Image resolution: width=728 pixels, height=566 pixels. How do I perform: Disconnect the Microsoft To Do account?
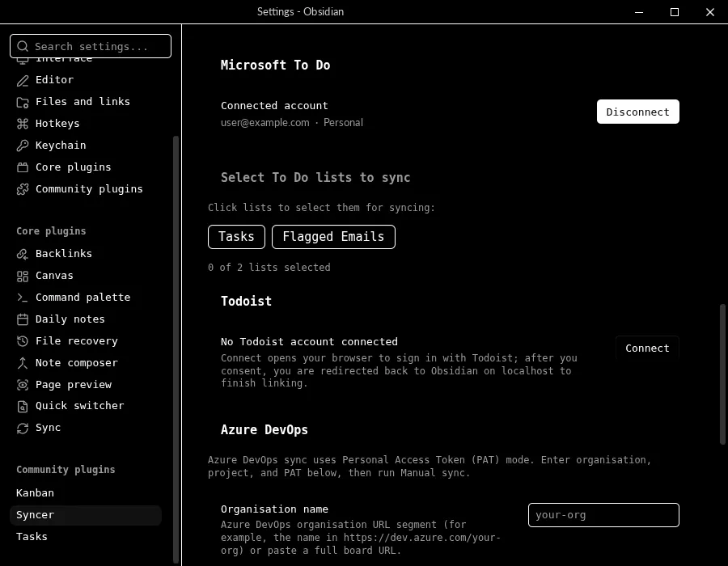(x=638, y=112)
